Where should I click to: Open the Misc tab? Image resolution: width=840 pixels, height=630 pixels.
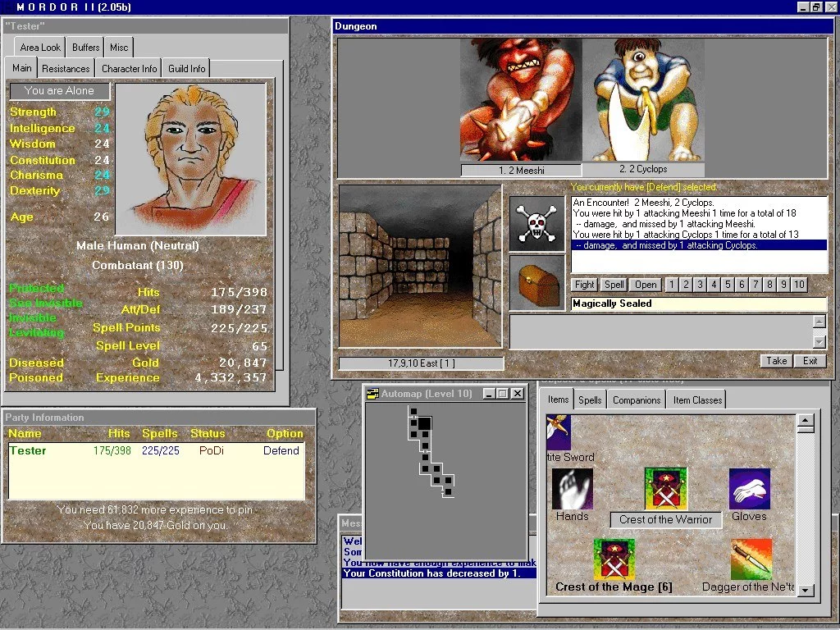tap(119, 47)
